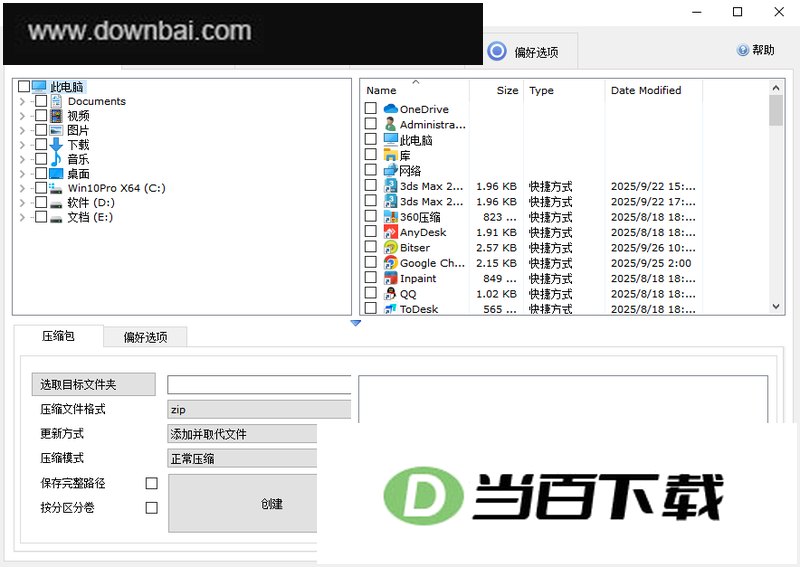
Task: Expand the Documents tree node
Action: point(22,102)
